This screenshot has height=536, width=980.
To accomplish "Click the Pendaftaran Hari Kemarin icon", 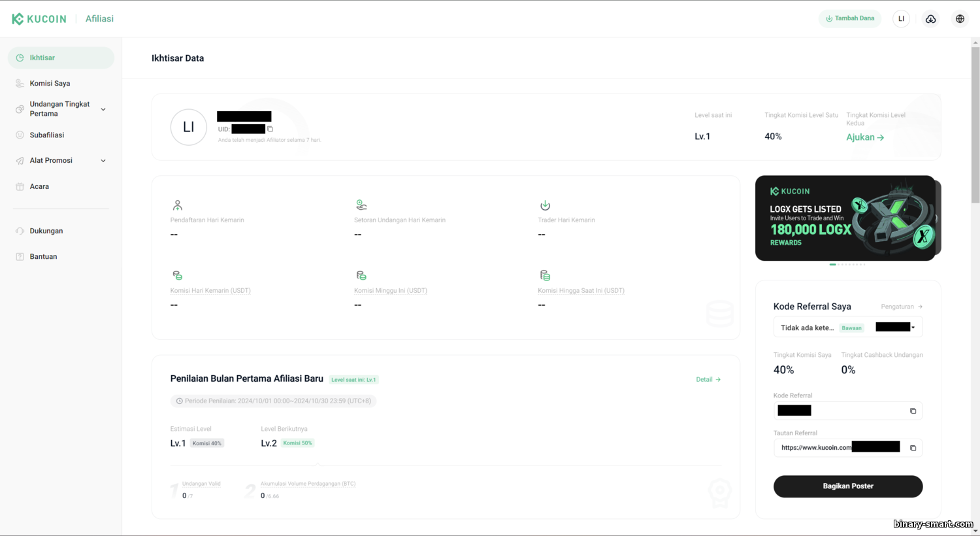I will [177, 205].
